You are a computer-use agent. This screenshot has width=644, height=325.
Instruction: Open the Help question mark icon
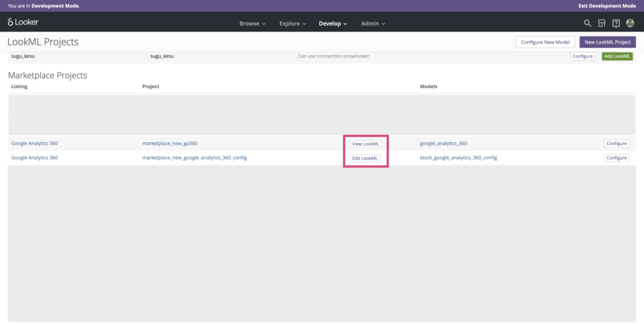(616, 24)
